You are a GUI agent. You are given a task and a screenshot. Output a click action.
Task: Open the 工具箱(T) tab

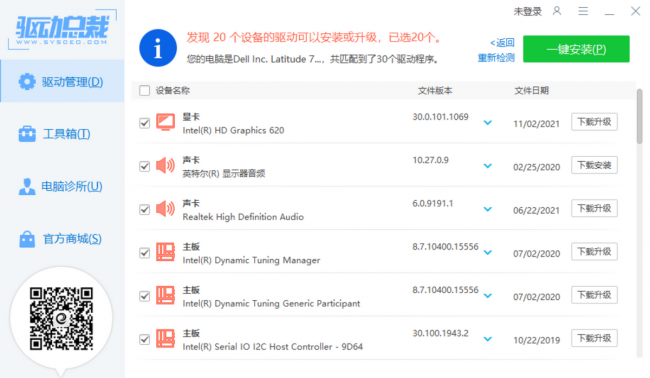[62, 134]
